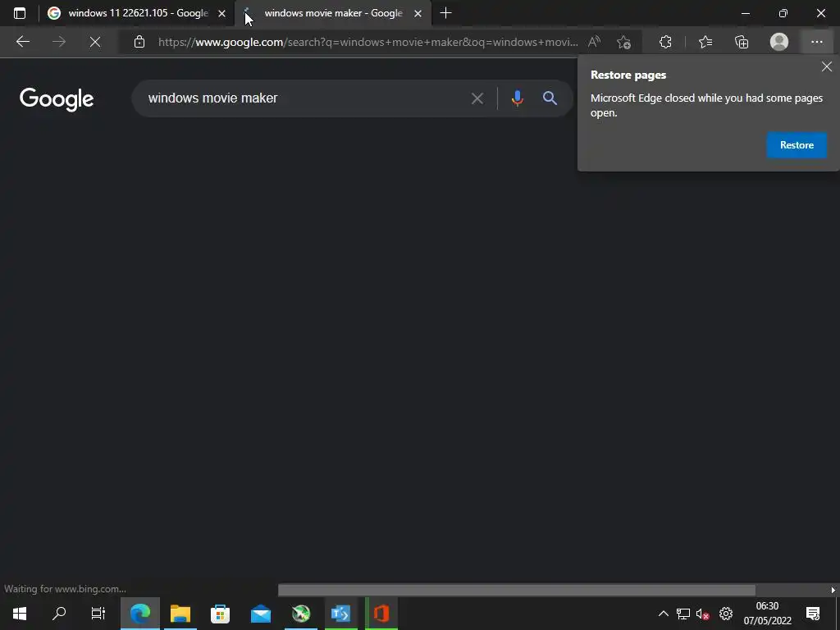
Task: Minimize the Edge window
Action: (745, 13)
